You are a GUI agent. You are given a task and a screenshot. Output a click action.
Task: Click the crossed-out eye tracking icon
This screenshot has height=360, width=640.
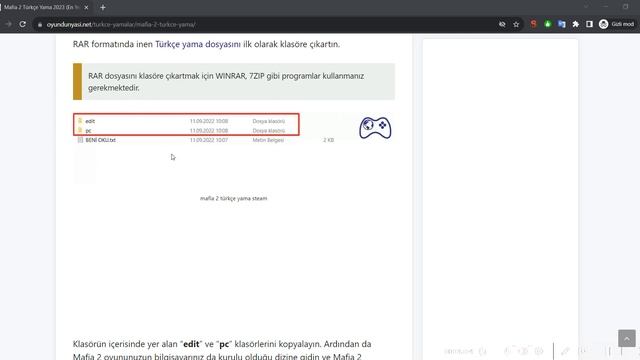click(x=502, y=24)
